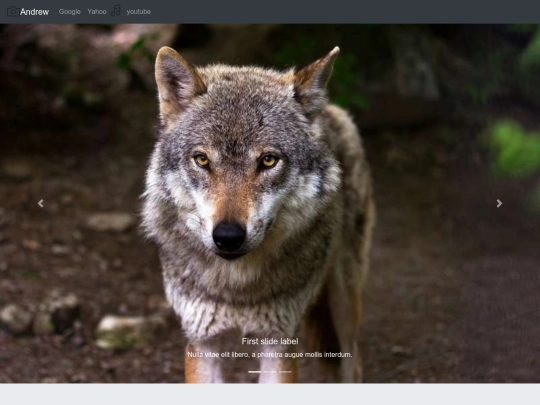This screenshot has width=540, height=405.
Task: Open the youtube nav link
Action: (138, 12)
